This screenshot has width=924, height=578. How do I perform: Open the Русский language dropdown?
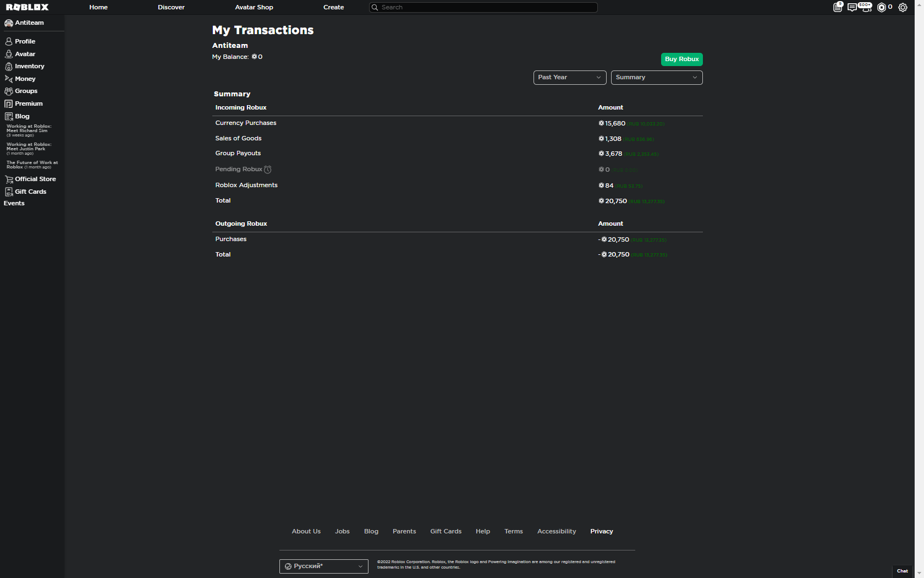pos(324,566)
